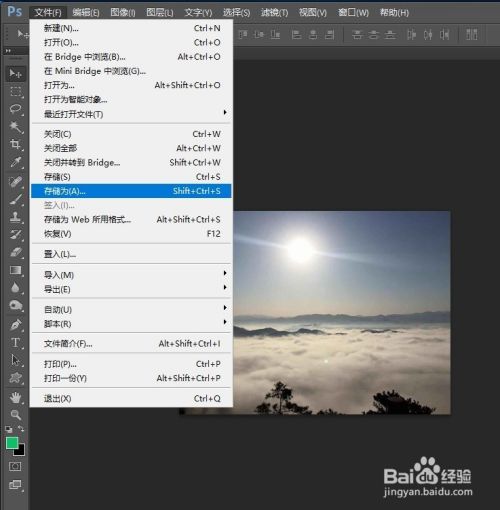Image resolution: width=500 pixels, height=510 pixels.
Task: Choose 置入(L)... menu entry
Action: (131, 255)
